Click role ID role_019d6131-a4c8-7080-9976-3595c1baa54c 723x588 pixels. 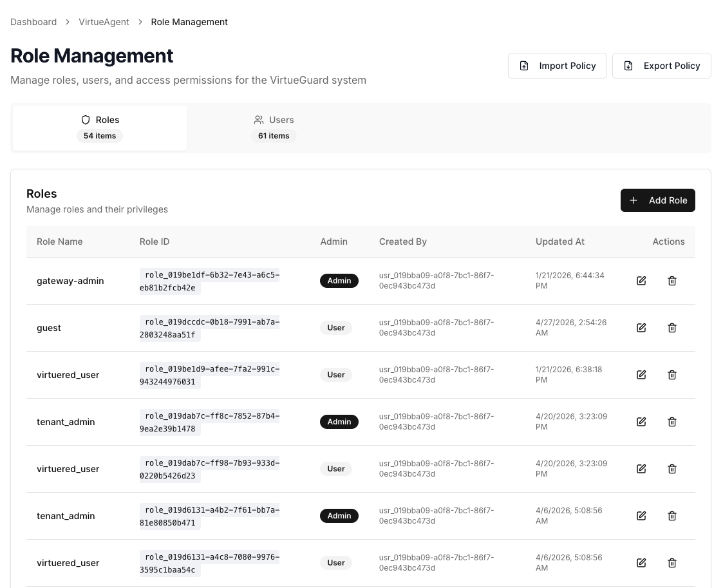coord(209,564)
